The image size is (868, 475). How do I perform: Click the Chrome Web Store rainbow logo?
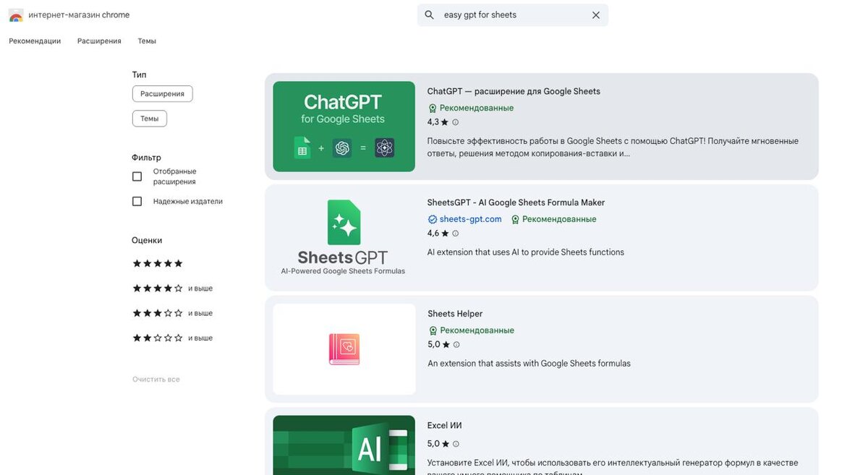tap(16, 15)
